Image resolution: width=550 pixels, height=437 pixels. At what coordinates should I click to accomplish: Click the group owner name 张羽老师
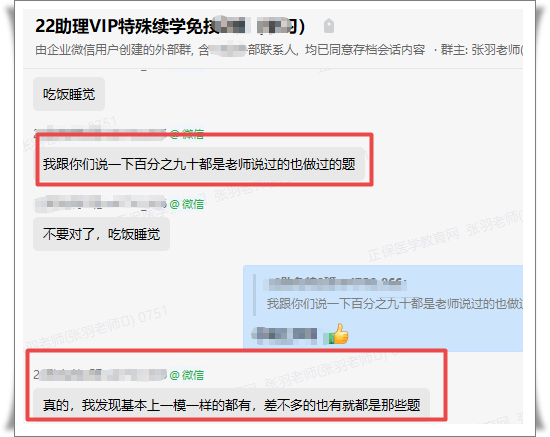[496, 50]
